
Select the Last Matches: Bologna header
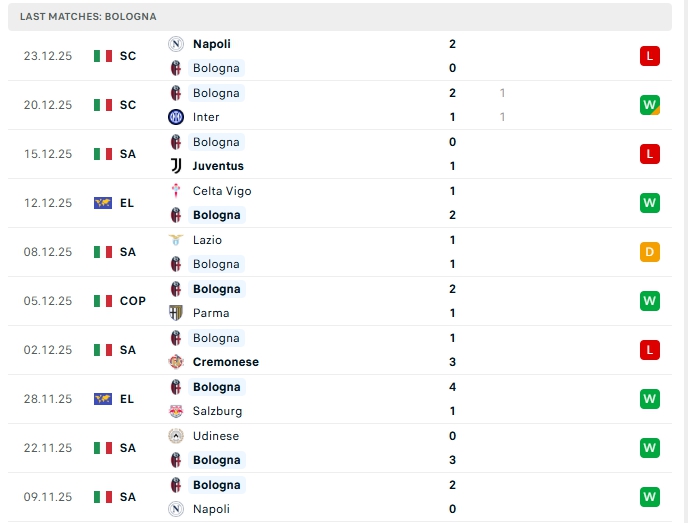point(88,17)
